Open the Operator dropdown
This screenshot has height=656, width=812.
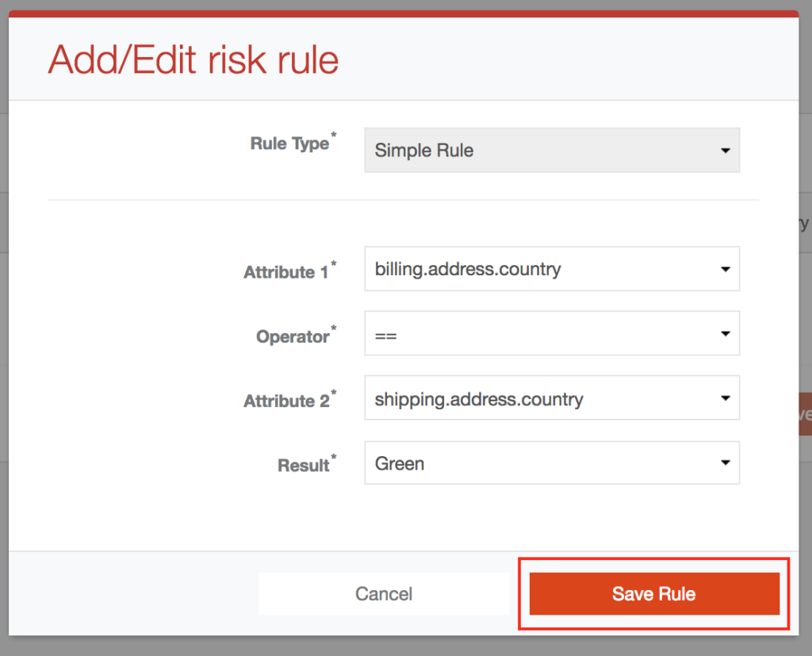[x=552, y=333]
